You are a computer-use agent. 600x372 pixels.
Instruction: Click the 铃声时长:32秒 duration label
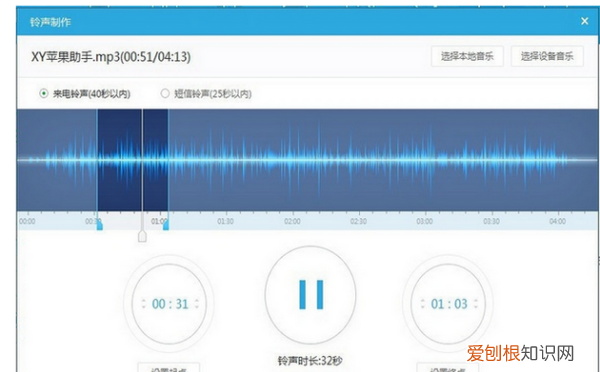[310, 361]
